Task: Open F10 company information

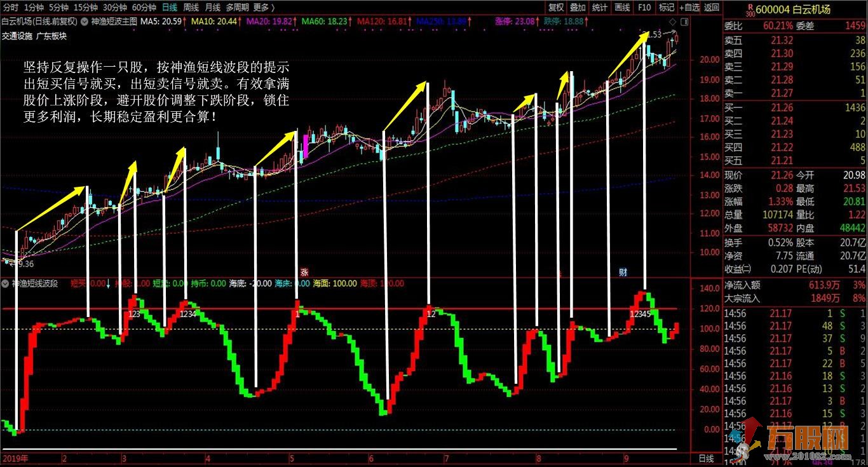Action: 644,7
